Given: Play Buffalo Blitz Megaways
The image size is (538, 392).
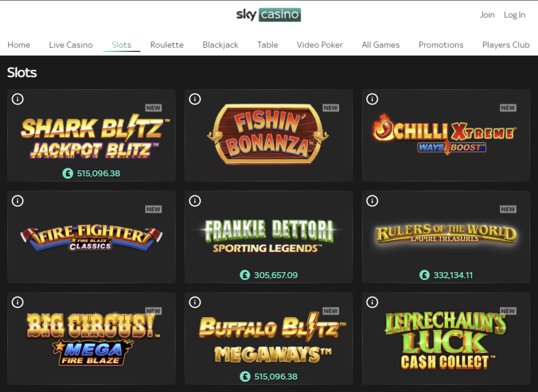Looking at the screenshot, I should click(x=268, y=338).
